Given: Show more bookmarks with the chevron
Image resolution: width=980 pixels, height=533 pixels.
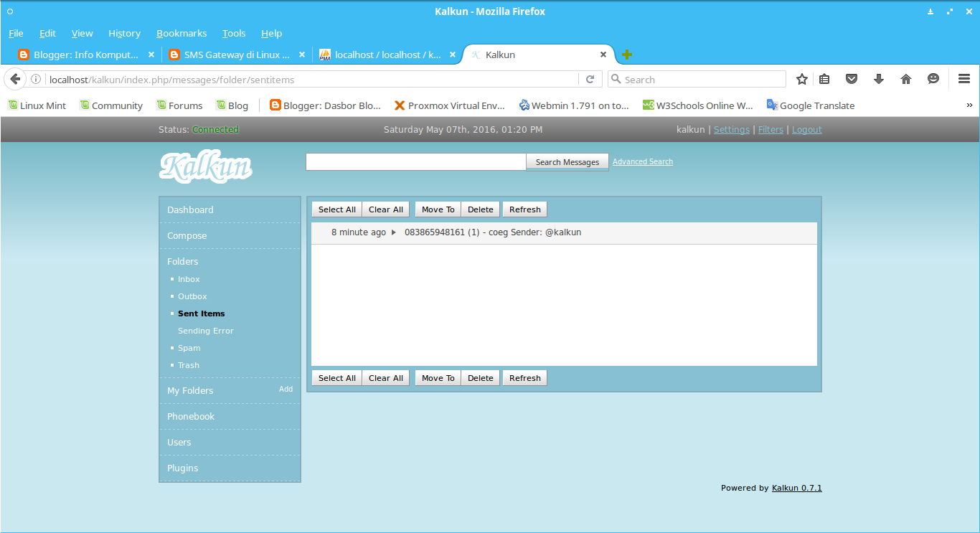Looking at the screenshot, I should pos(970,105).
